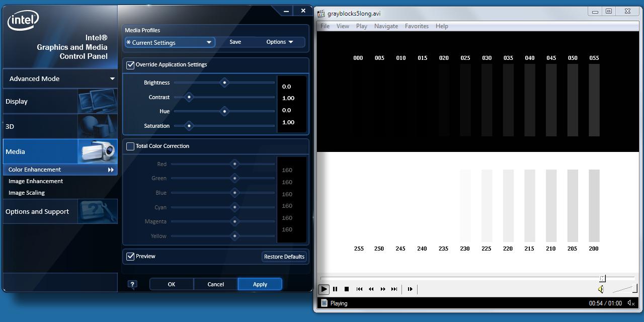The height and width of the screenshot is (322, 644).
Task: Click Restore Defaults button
Action: [x=284, y=257]
